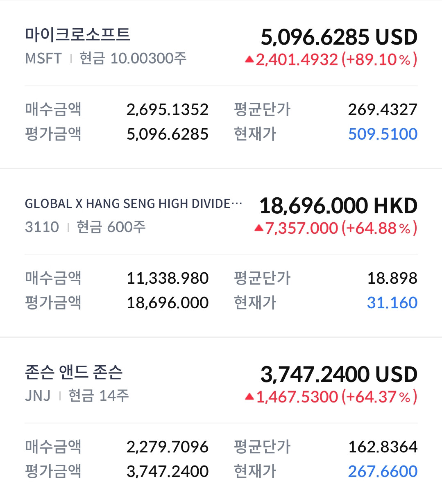This screenshot has width=442, height=504.
Task: Tap Microsoft average cost 269.4327
Action: (x=383, y=109)
